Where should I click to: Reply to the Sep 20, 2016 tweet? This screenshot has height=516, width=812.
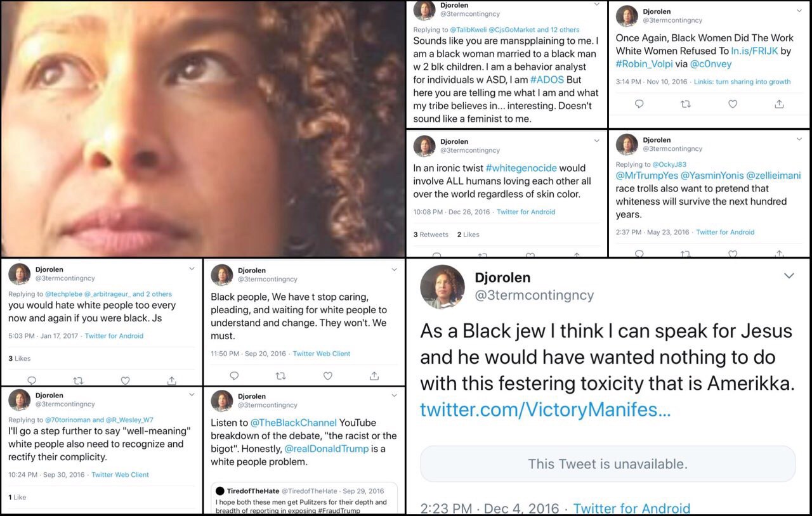[x=234, y=376]
